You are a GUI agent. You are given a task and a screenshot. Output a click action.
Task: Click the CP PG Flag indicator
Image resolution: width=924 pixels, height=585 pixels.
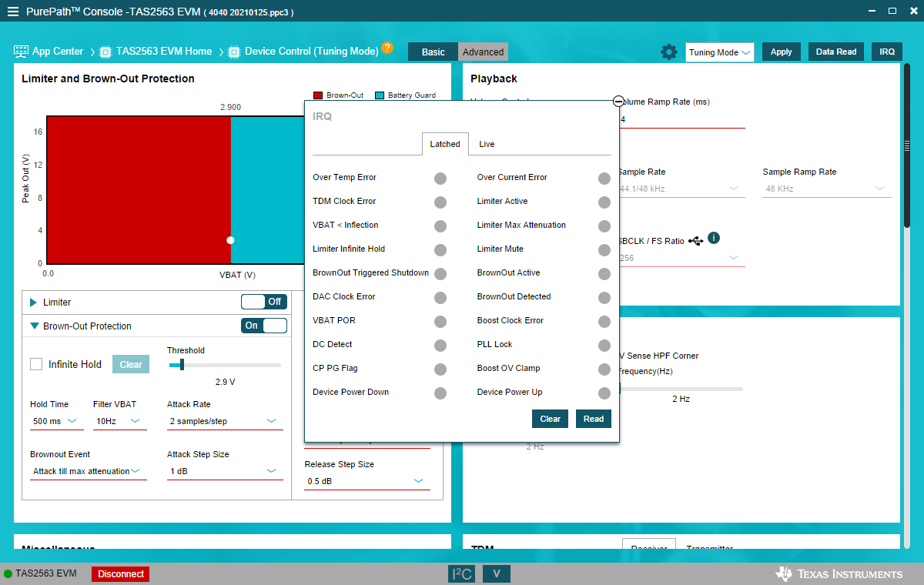pos(440,369)
